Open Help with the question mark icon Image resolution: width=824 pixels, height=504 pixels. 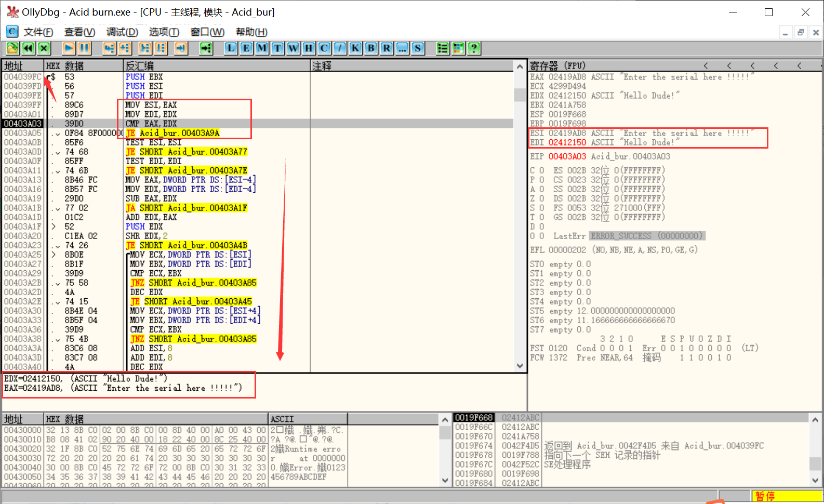(x=474, y=48)
